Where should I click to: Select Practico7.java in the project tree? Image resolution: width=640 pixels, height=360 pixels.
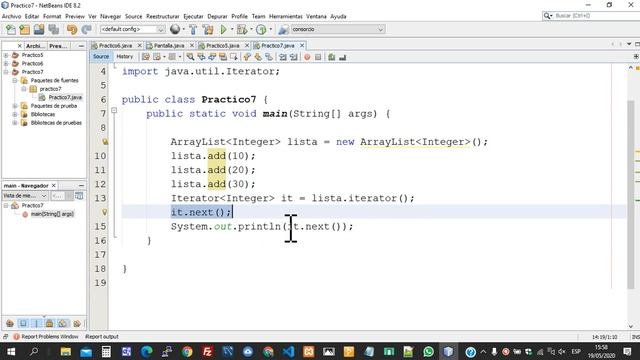click(65, 97)
